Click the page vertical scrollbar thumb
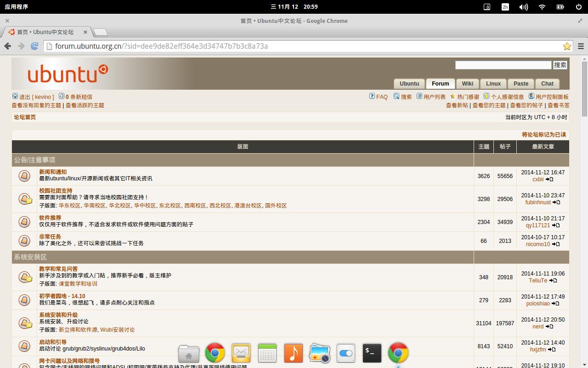 [x=584, y=88]
